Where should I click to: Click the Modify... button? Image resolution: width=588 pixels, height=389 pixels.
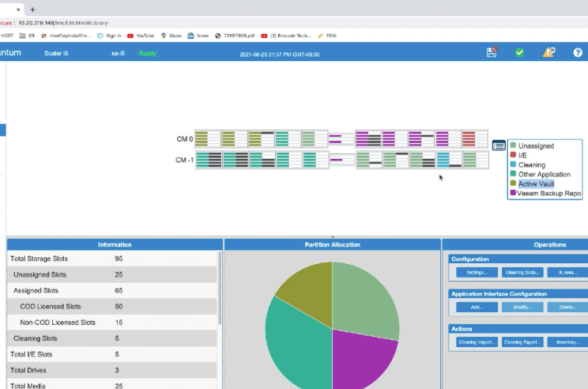pyautogui.click(x=522, y=308)
